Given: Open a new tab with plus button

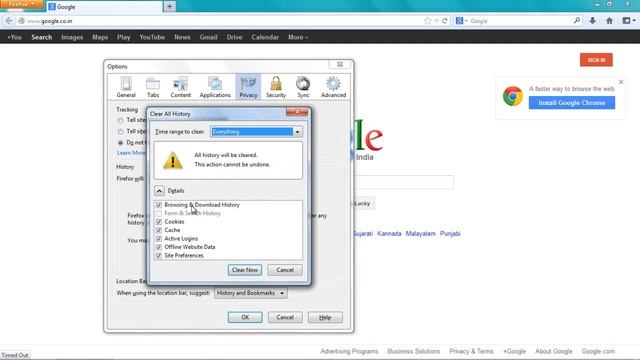Looking at the screenshot, I should pos(169,7).
